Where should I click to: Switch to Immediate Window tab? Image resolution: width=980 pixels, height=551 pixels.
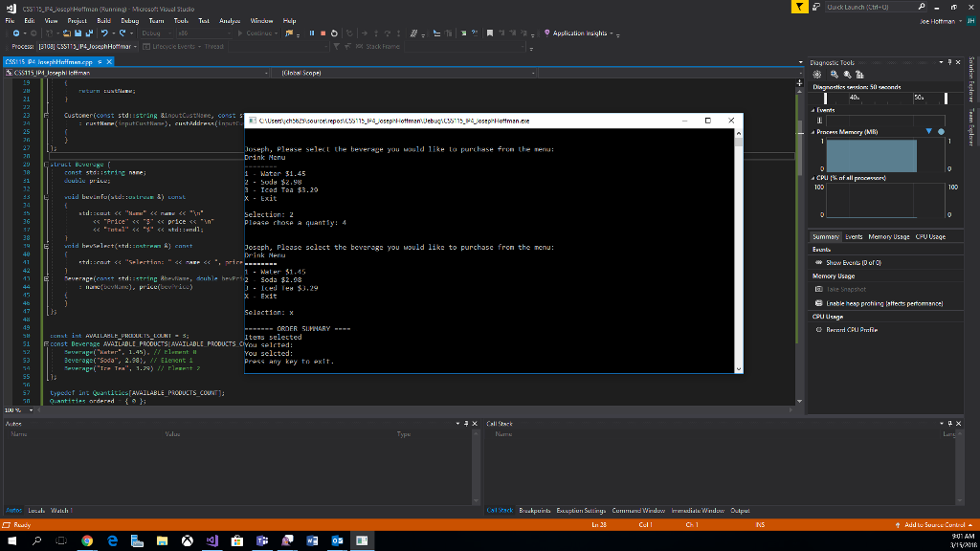coord(698,511)
